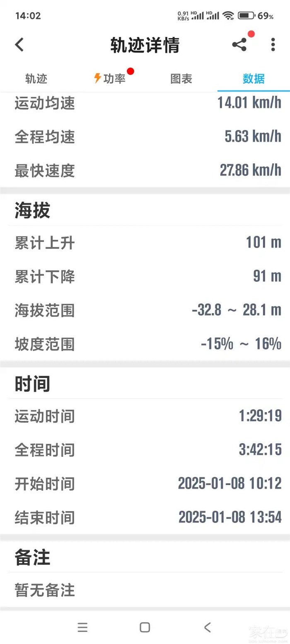Open the three-dot more options menu
Viewport: 290px width, 644px height.
click(273, 45)
